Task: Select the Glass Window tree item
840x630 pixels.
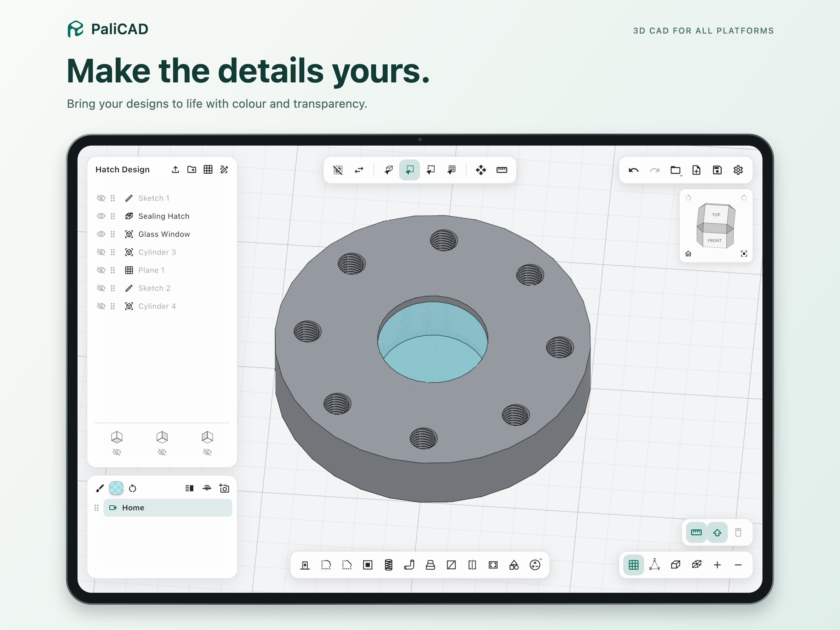Action: [x=164, y=234]
